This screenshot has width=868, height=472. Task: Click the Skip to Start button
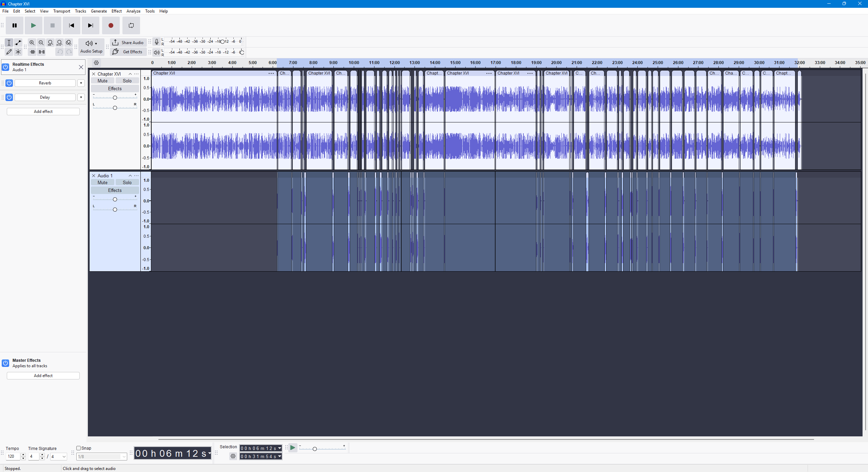[x=71, y=25]
